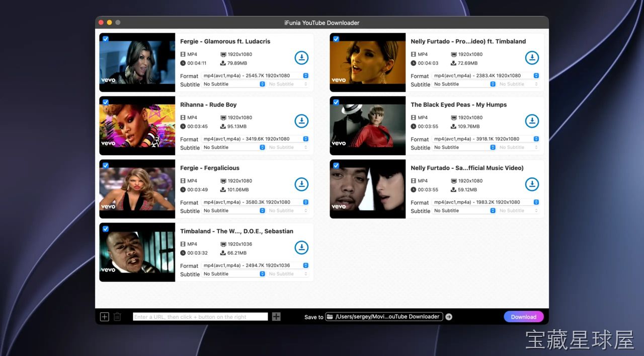Click the file size '101.06MB'
The height and width of the screenshot is (356, 644).
click(238, 190)
